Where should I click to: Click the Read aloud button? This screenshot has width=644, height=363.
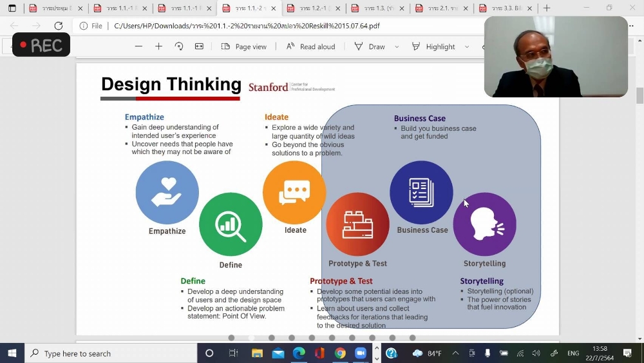[x=311, y=46]
